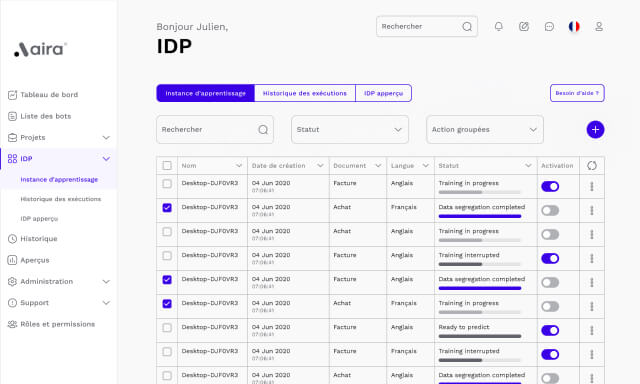Click progress bar under Ready to predict

(x=480, y=336)
